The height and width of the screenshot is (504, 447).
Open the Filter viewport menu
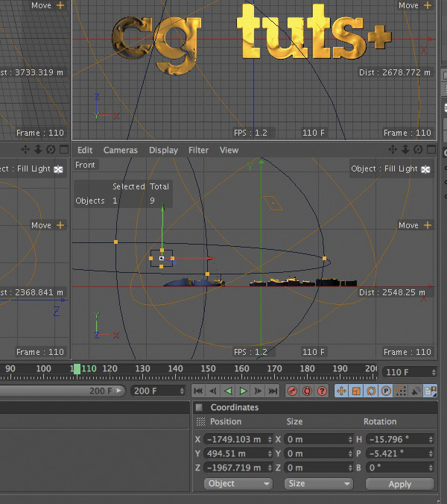[198, 150]
